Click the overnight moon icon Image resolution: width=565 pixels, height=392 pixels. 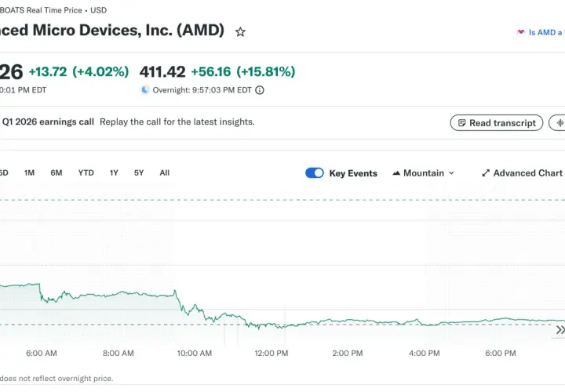144,89
